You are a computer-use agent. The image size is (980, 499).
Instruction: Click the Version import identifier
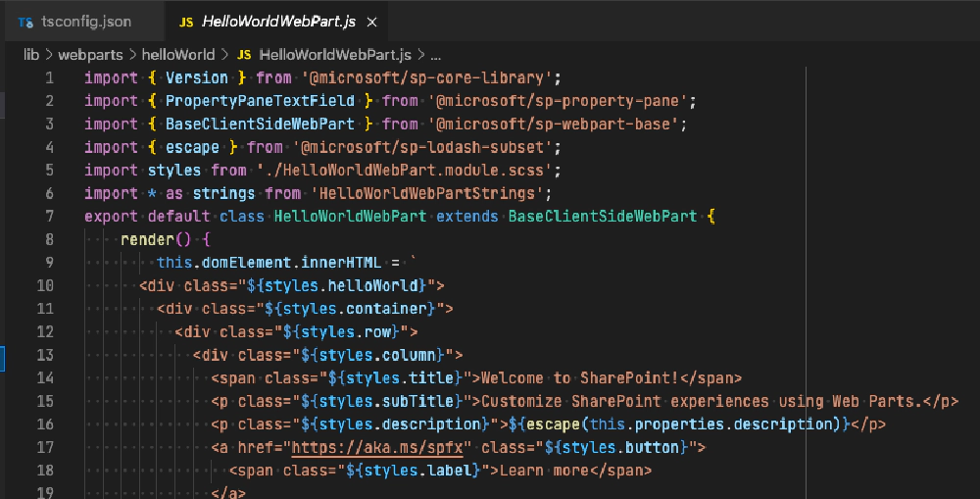197,78
